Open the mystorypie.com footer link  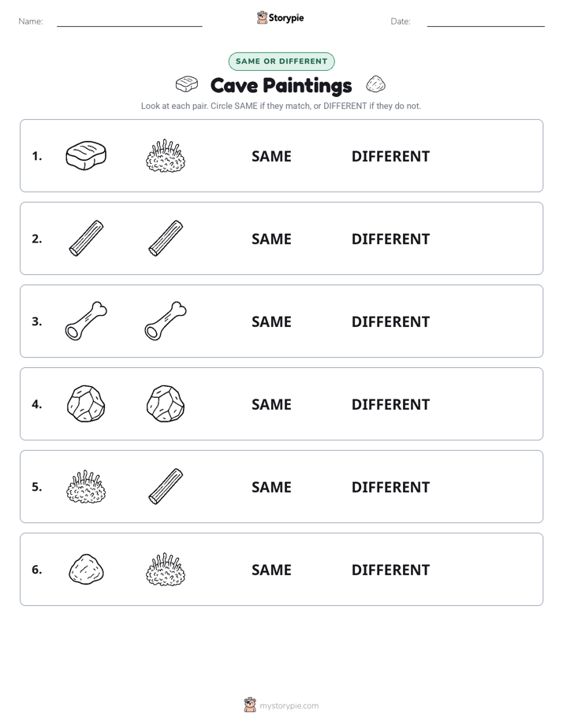289,706
